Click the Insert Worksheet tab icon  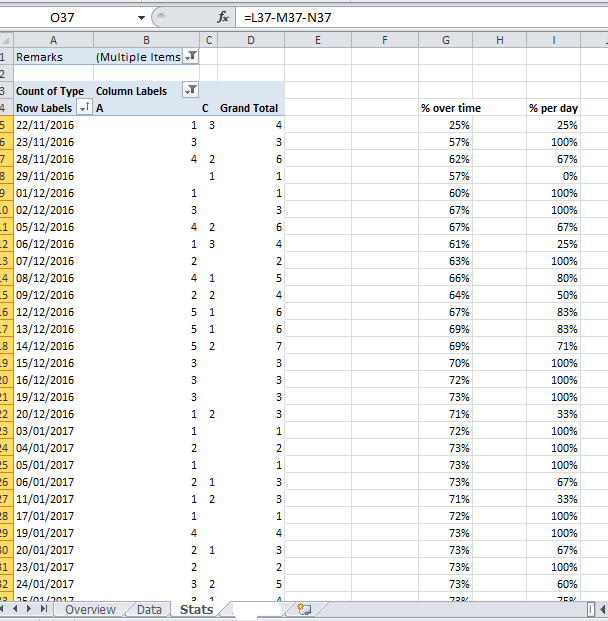(x=304, y=609)
